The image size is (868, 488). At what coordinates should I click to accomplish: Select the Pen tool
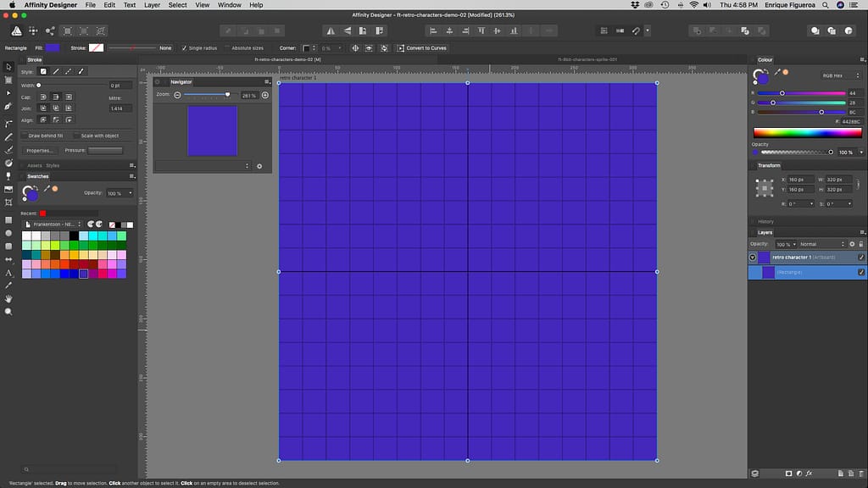point(8,106)
